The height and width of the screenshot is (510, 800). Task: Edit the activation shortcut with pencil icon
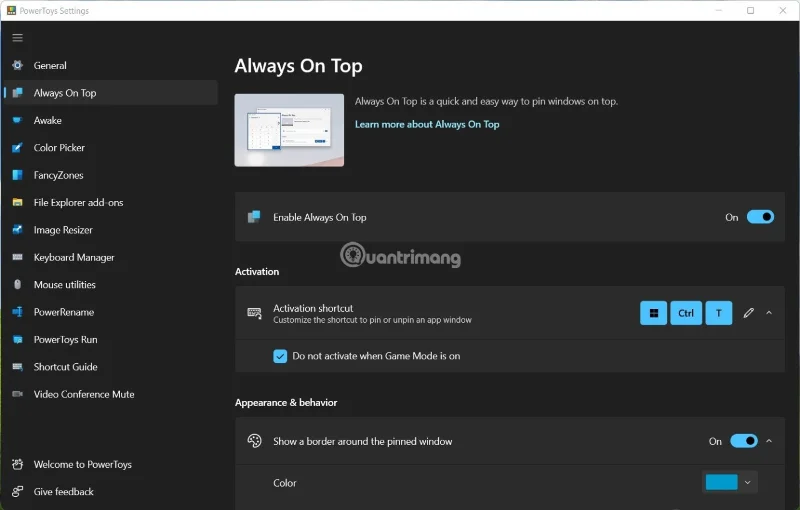click(748, 313)
